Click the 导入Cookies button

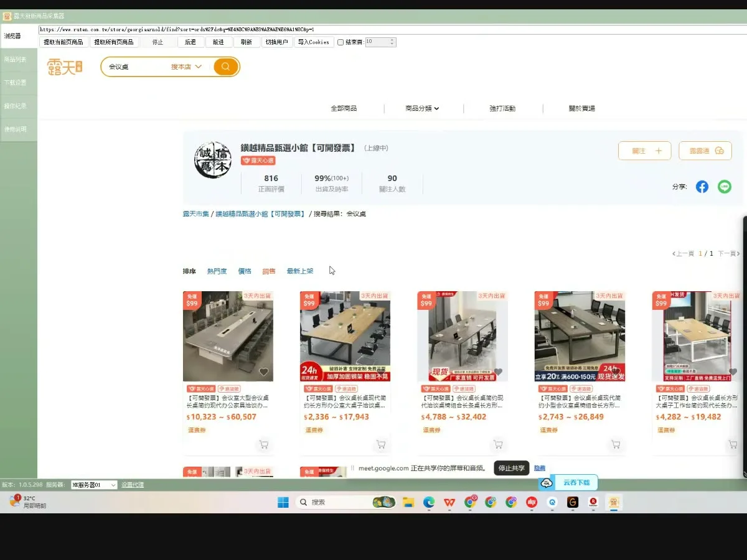pos(313,42)
